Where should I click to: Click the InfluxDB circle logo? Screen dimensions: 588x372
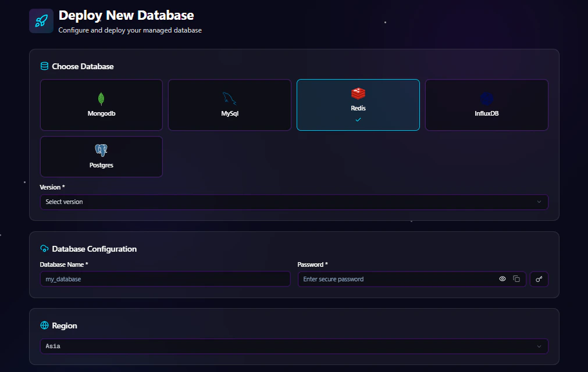pyautogui.click(x=487, y=99)
